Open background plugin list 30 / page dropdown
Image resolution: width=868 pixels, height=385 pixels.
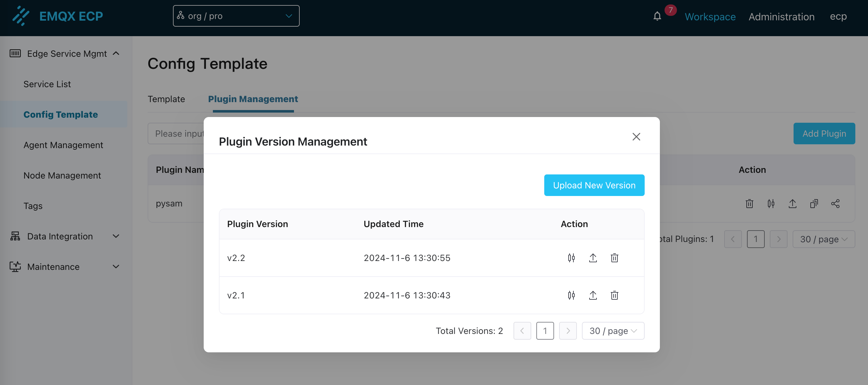tap(824, 239)
